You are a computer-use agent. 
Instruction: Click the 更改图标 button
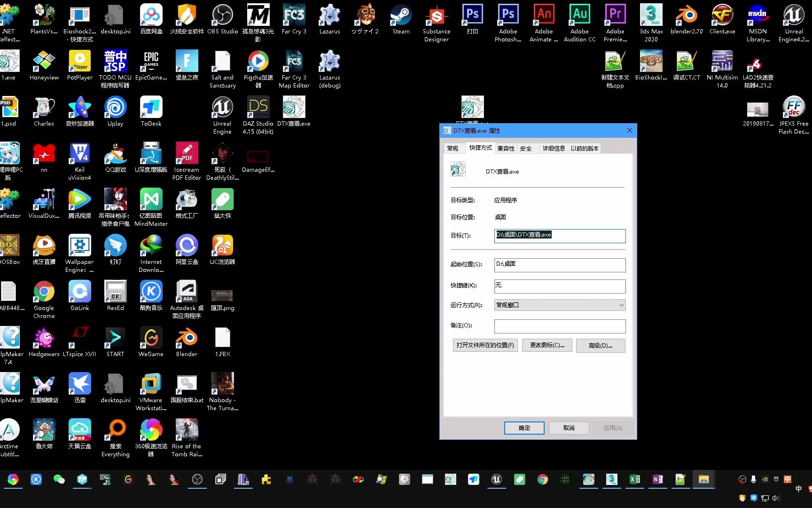pyautogui.click(x=547, y=345)
